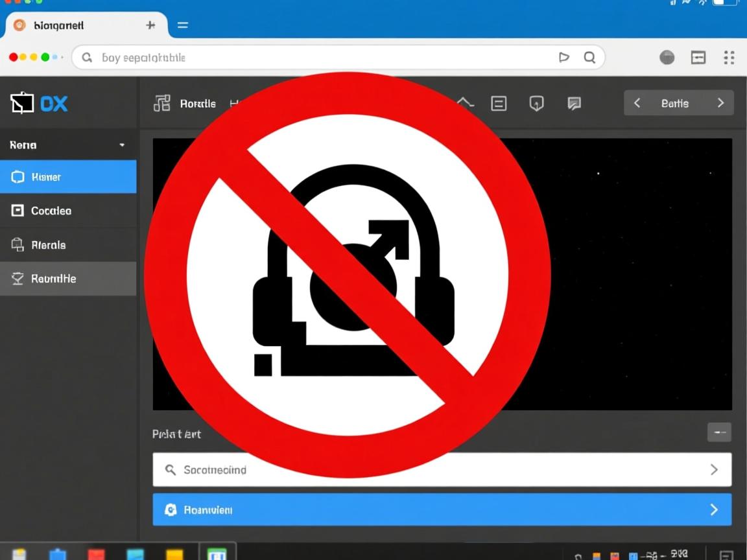Expand the Socotrecind row using its chevron
This screenshot has height=560, width=747.
[x=714, y=470]
